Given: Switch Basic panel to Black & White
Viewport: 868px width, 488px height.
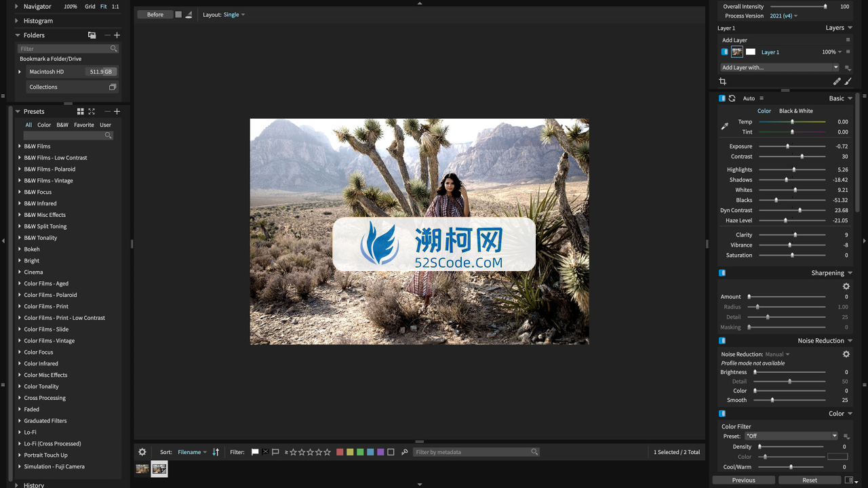Looking at the screenshot, I should [x=796, y=111].
